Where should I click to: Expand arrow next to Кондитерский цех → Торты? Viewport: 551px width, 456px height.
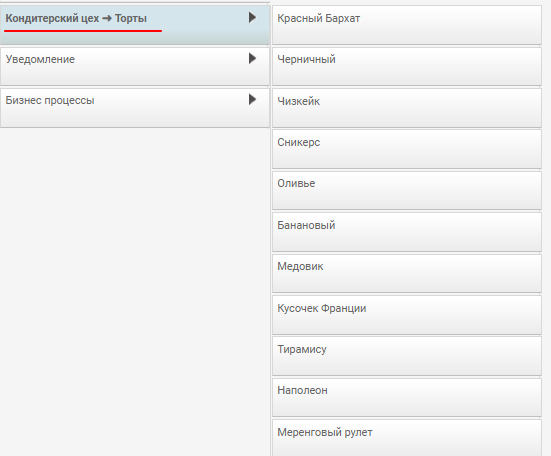click(252, 17)
